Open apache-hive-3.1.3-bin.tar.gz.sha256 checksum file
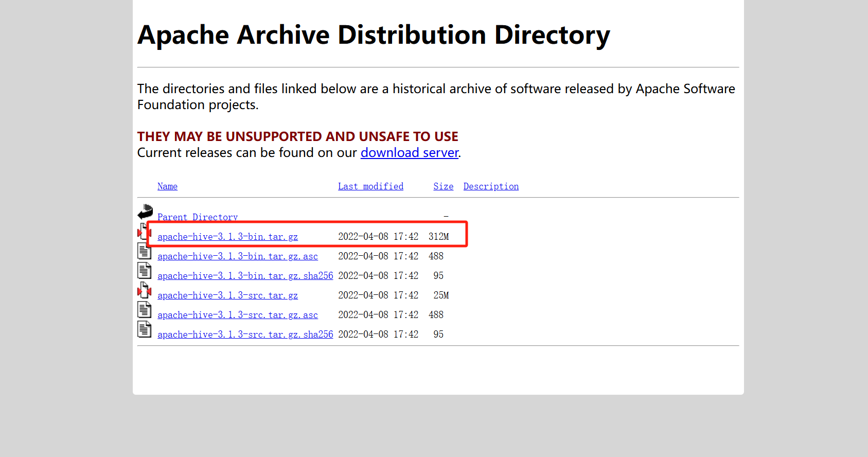868x457 pixels. tap(245, 276)
